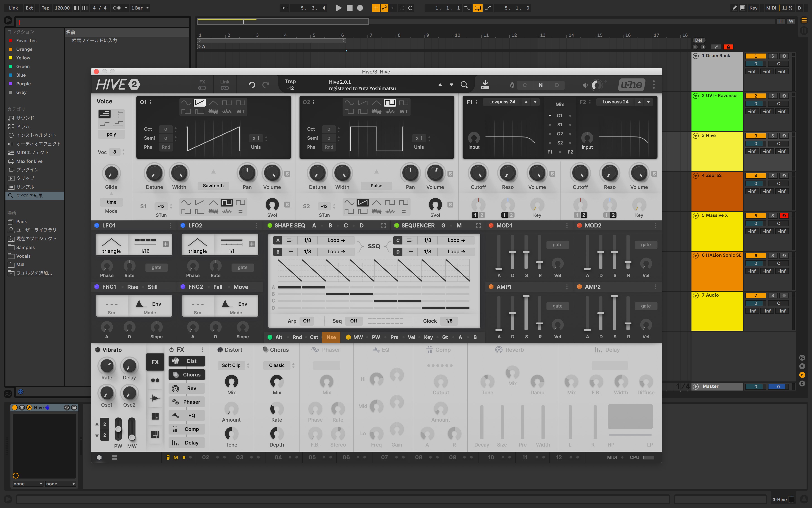Toggle Key button in Ableton toolbar
Viewport: 812px width, 508px height.
[753, 8]
